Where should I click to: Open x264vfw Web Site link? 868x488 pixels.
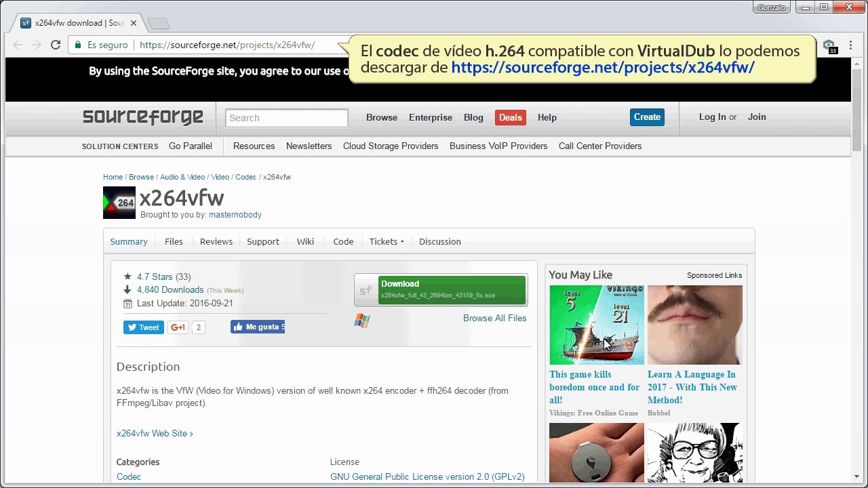click(155, 433)
